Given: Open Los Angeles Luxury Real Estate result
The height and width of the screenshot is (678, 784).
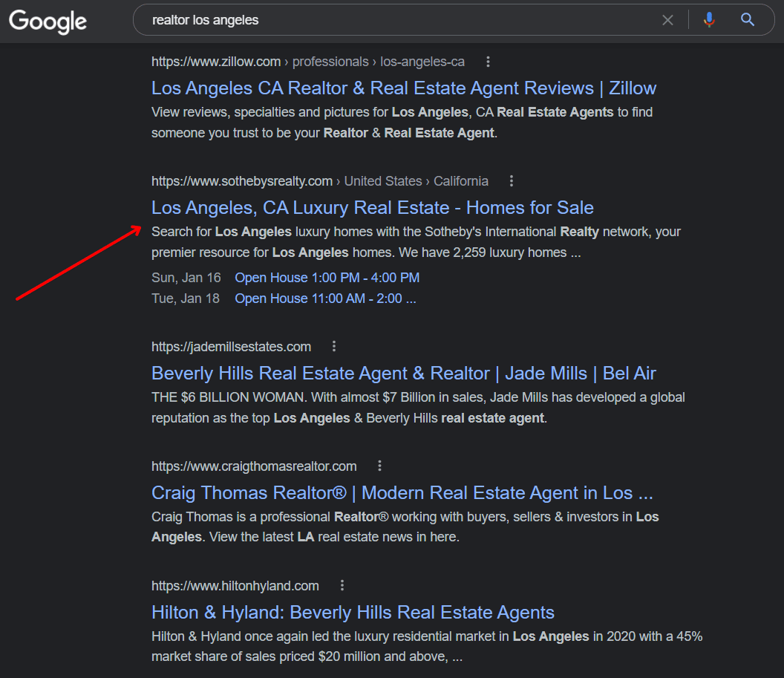Looking at the screenshot, I should (x=373, y=207).
